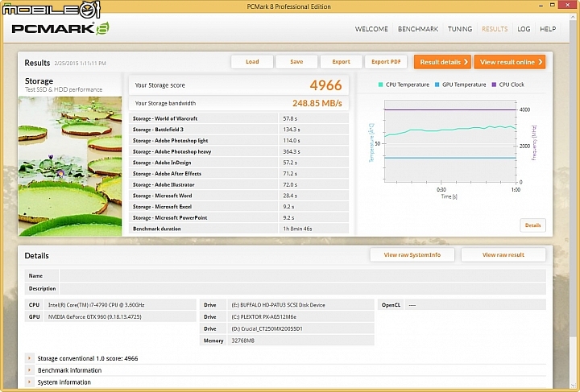Click View raw result button
The width and height of the screenshot is (580, 392).
click(503, 254)
